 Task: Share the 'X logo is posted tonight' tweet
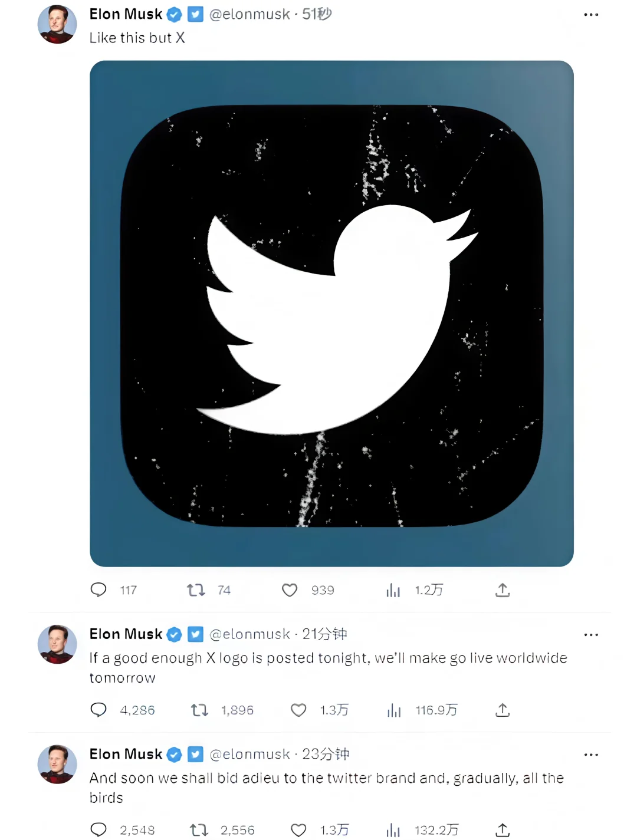pyautogui.click(x=503, y=710)
